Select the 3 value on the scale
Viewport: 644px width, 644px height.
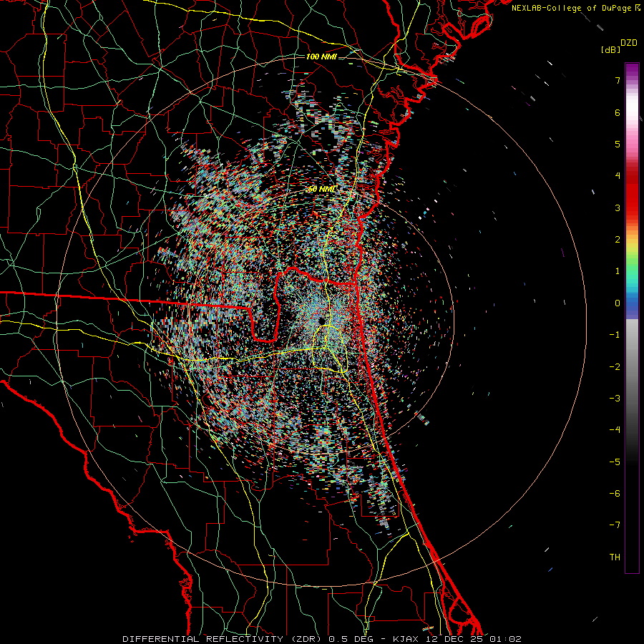coord(617,208)
